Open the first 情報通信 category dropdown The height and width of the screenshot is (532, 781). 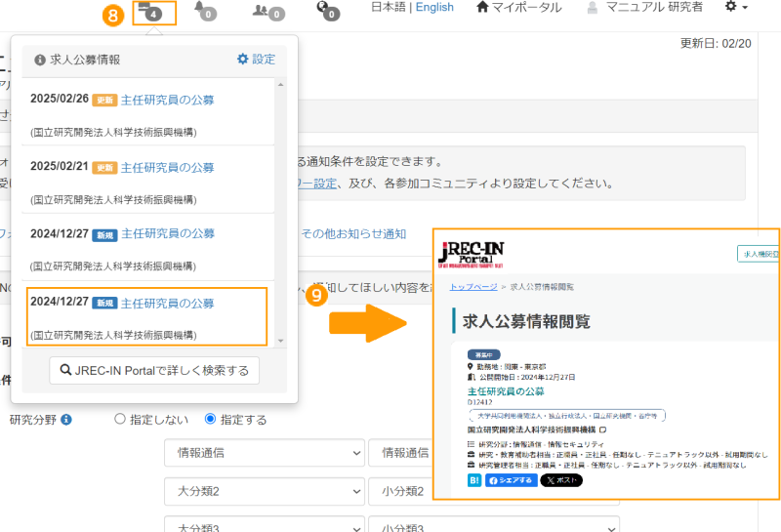[265, 453]
